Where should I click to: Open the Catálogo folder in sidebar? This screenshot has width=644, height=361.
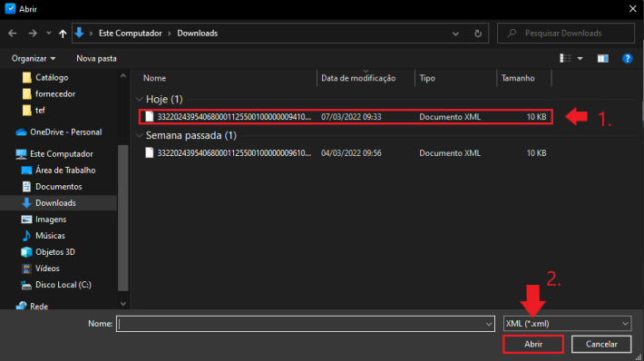click(x=52, y=77)
